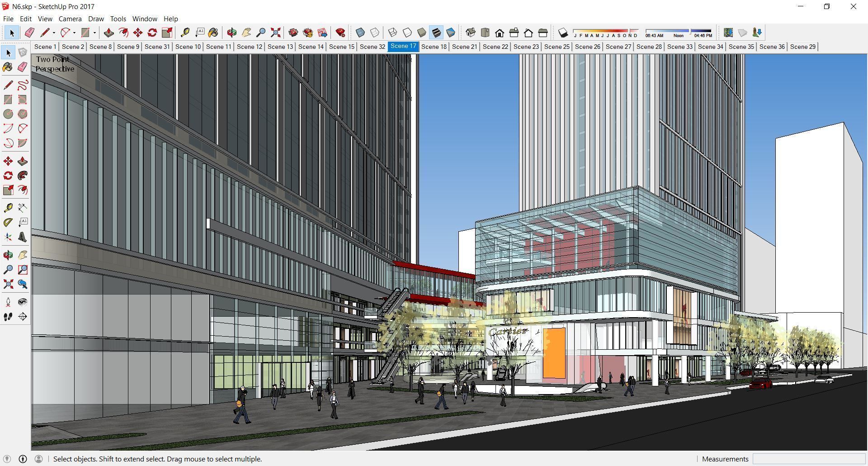Click the month shadow date slider

[606, 33]
